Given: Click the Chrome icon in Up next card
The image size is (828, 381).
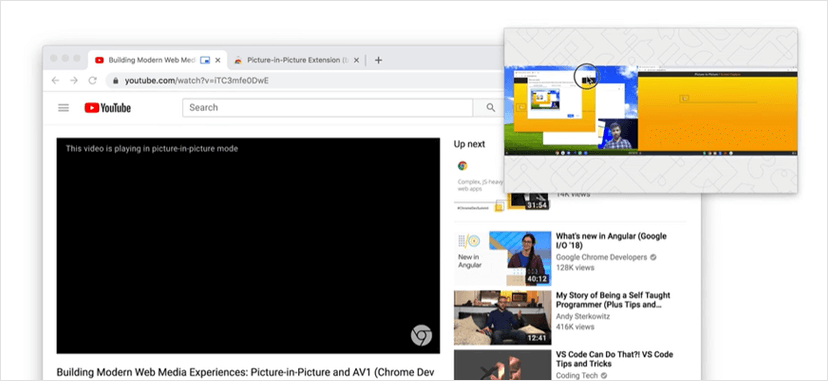Looking at the screenshot, I should point(463,166).
